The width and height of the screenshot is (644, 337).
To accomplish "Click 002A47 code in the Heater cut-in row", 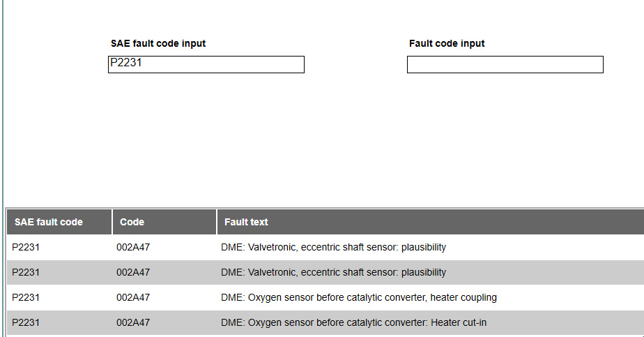I will (x=133, y=322).
